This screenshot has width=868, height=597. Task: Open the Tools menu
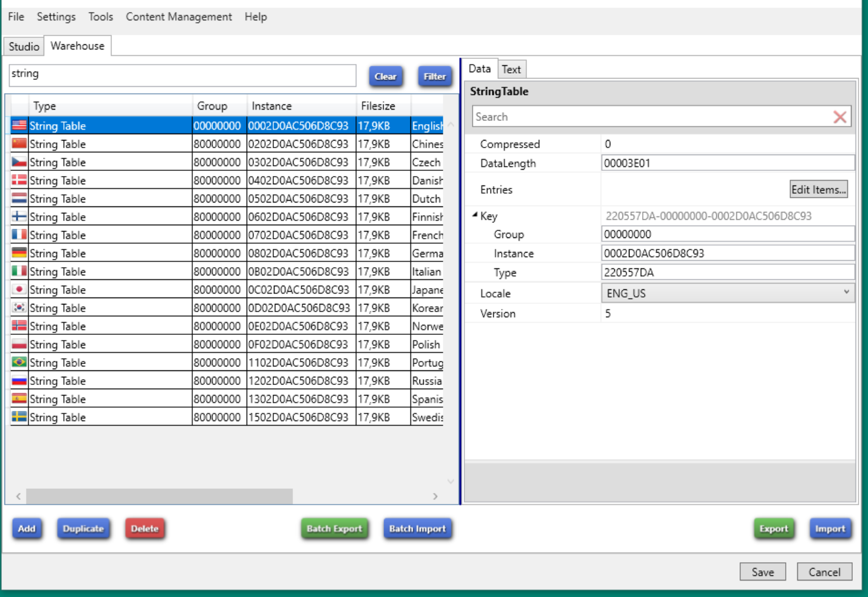(101, 17)
